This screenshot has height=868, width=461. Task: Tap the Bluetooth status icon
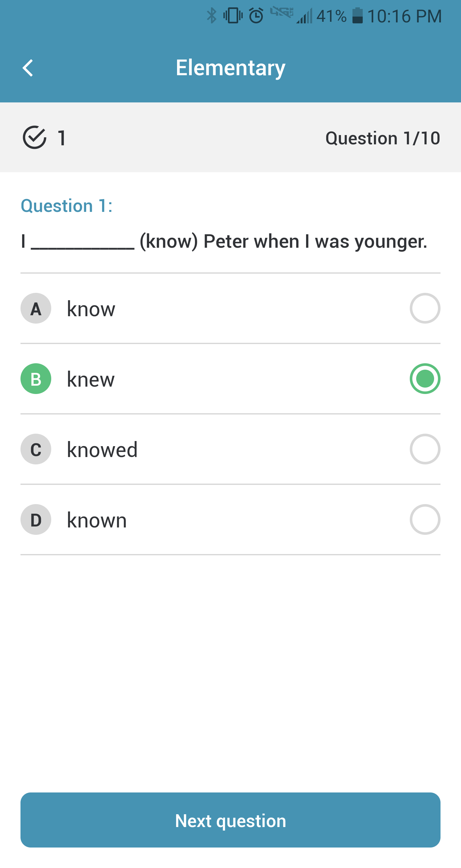212,16
